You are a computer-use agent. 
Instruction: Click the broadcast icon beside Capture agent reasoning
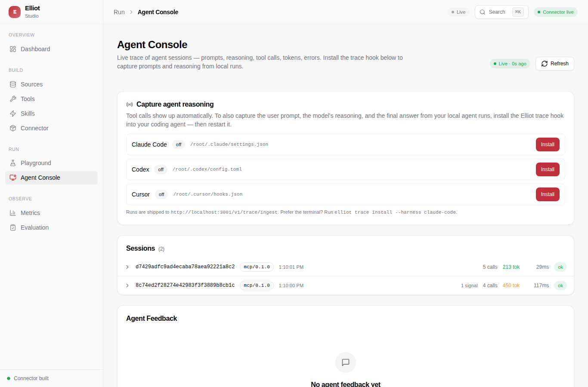point(130,104)
